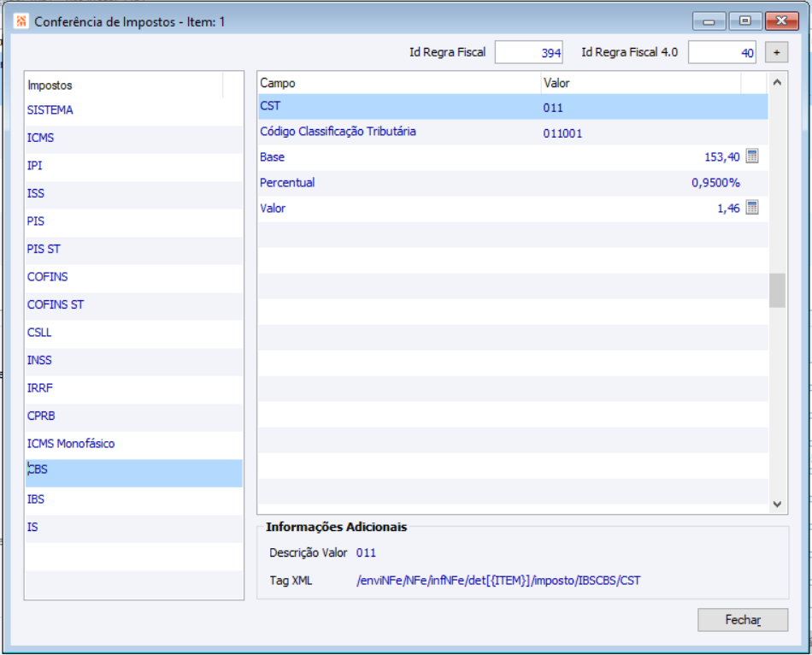The width and height of the screenshot is (812, 655).
Task: Click Campo column header
Action: pos(399,84)
